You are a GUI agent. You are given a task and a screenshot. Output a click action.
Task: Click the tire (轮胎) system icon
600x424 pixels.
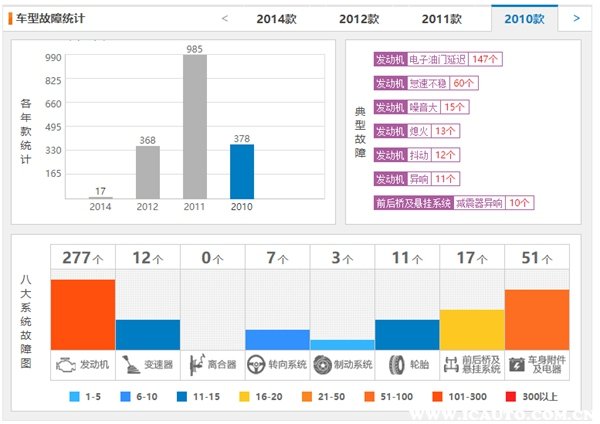[391, 364]
